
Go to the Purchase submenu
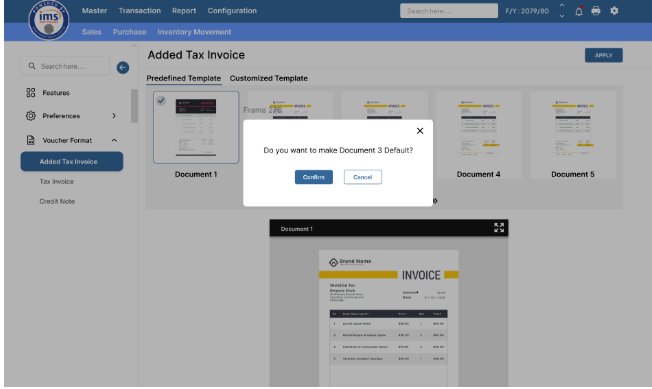(x=129, y=32)
